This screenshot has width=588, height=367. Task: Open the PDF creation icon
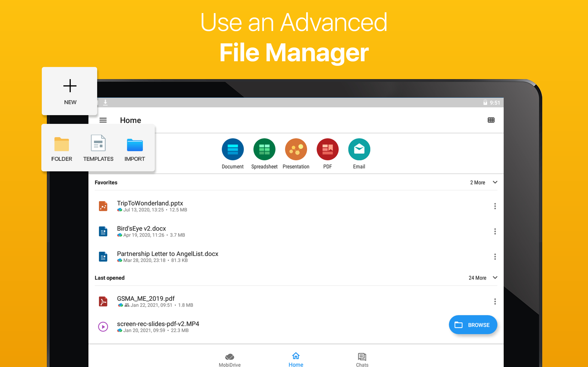click(327, 149)
